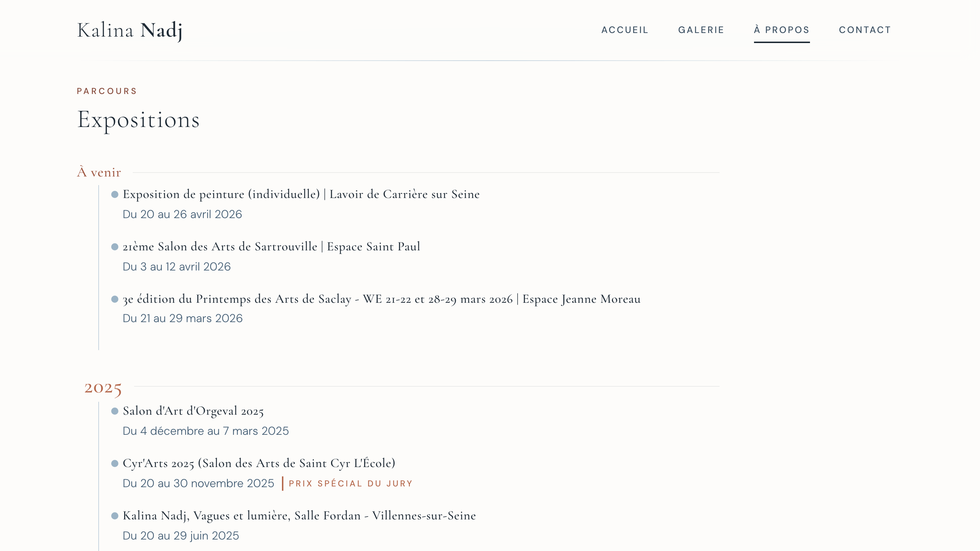Click the Prix spécial du jury label
The image size is (980, 551).
tap(350, 484)
